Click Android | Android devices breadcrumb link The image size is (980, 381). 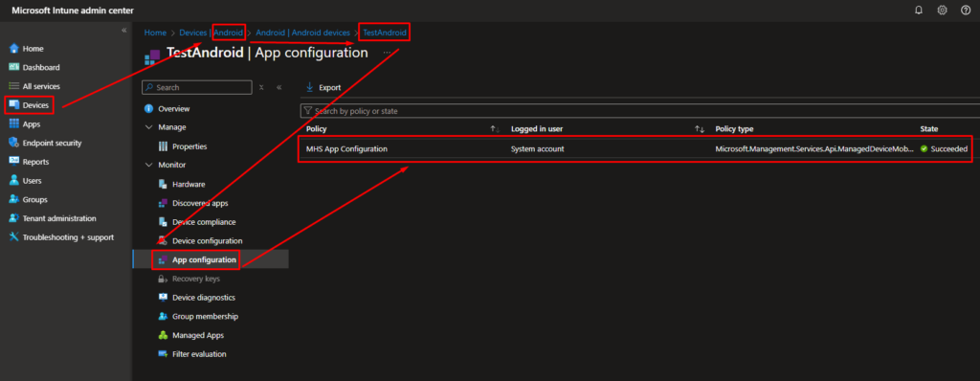pos(302,32)
